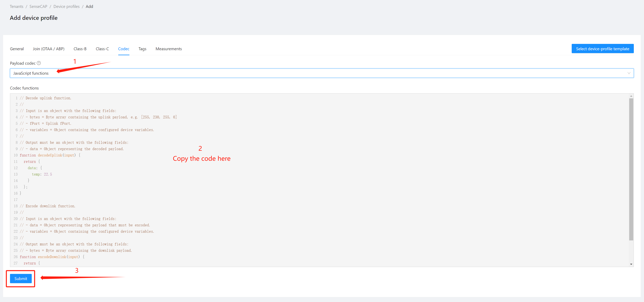Click Select device-profile template button
The width and height of the screenshot is (644, 302).
coord(602,49)
